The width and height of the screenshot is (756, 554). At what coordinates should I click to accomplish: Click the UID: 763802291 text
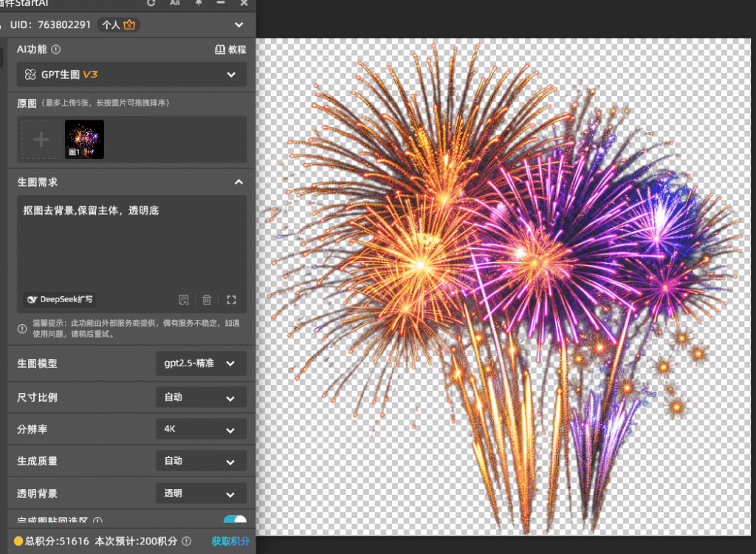50,24
